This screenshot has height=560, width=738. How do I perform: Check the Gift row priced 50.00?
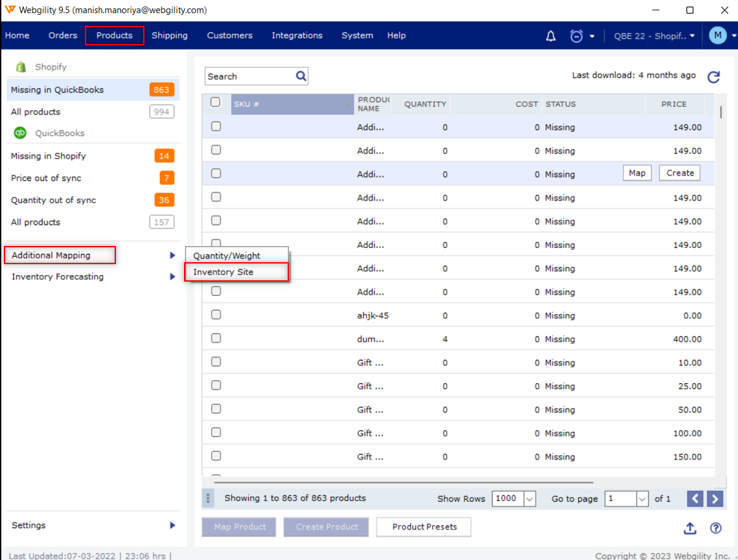click(x=216, y=409)
